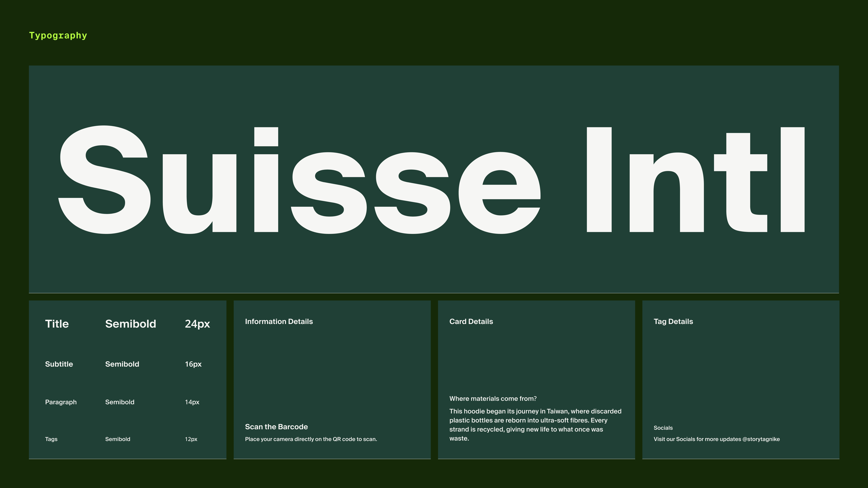Click the Socials label
868x488 pixels.
click(663, 428)
